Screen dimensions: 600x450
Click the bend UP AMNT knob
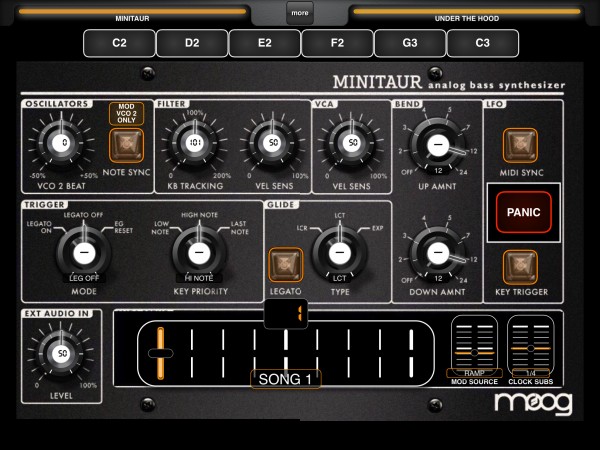[438, 145]
